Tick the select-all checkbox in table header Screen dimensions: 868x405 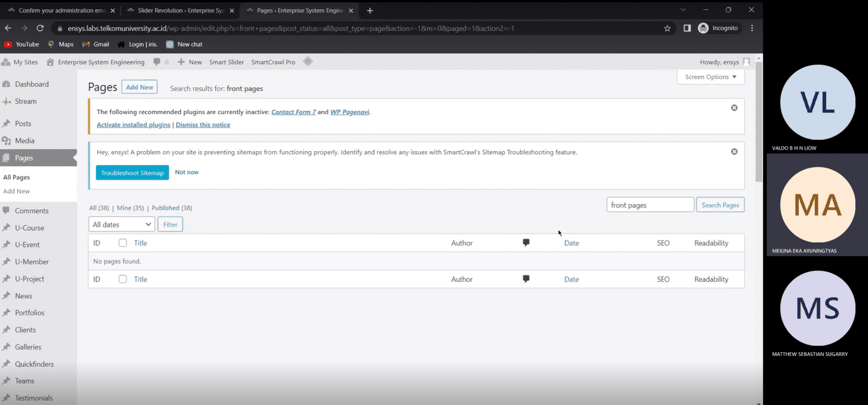pyautogui.click(x=122, y=243)
